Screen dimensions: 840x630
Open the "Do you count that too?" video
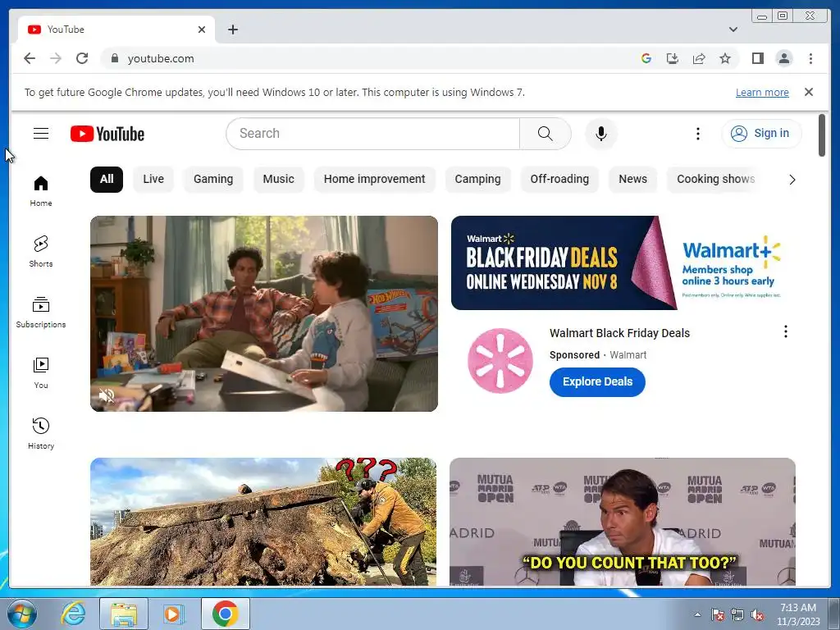click(623, 522)
